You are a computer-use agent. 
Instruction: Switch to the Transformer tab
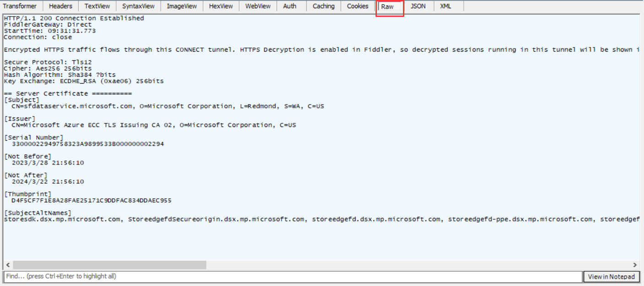(x=20, y=6)
